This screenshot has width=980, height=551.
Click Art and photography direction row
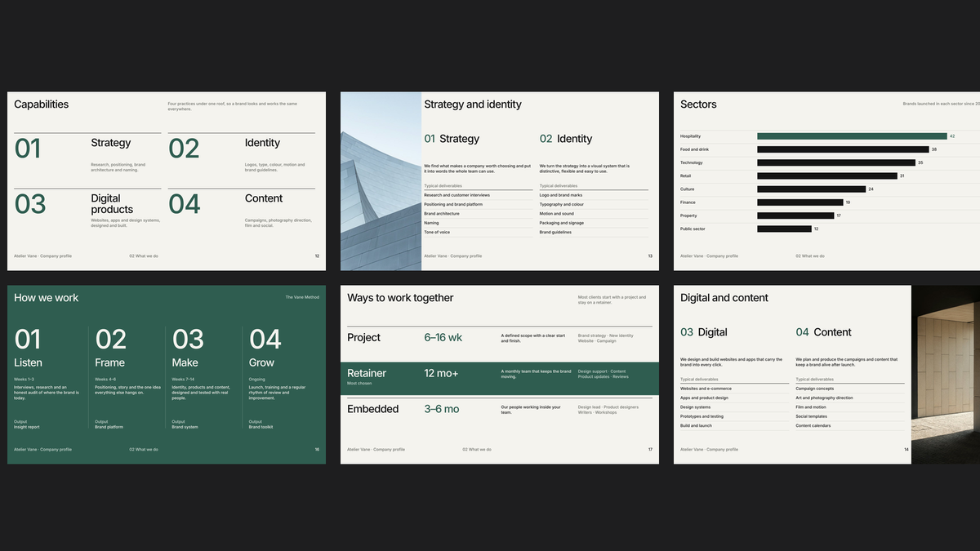(850, 398)
